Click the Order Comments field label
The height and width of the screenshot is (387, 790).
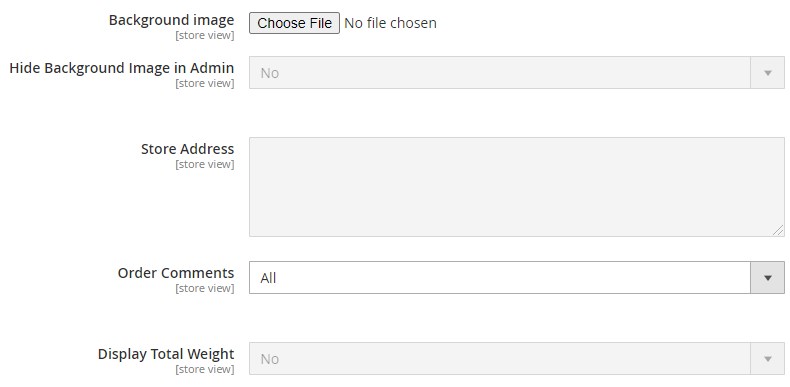176,273
